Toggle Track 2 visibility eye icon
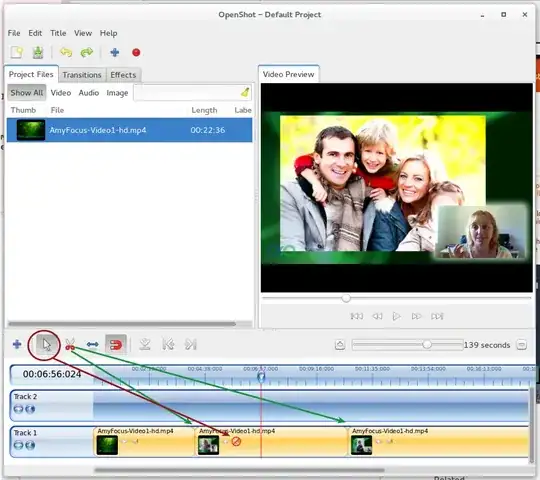Image resolution: width=540 pixels, height=480 pixels. click(18, 409)
